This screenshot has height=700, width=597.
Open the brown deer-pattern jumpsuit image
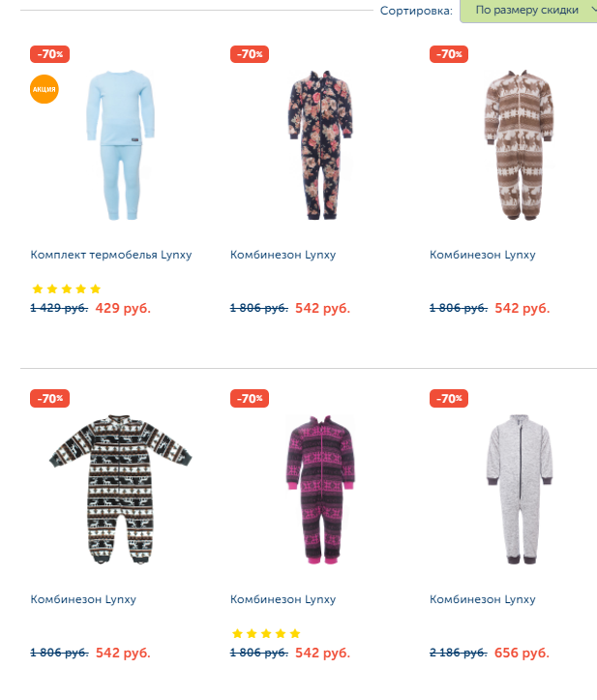pyautogui.click(x=519, y=144)
